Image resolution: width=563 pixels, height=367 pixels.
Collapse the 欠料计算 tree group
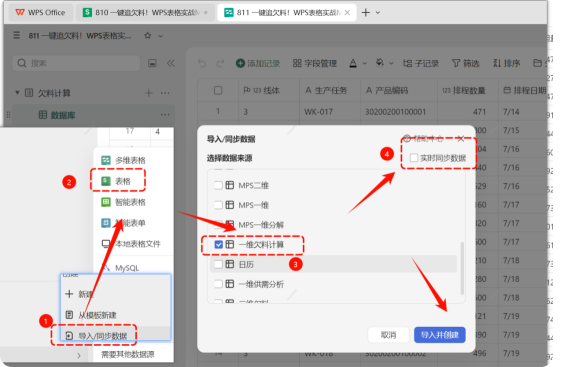pyautogui.click(x=17, y=93)
